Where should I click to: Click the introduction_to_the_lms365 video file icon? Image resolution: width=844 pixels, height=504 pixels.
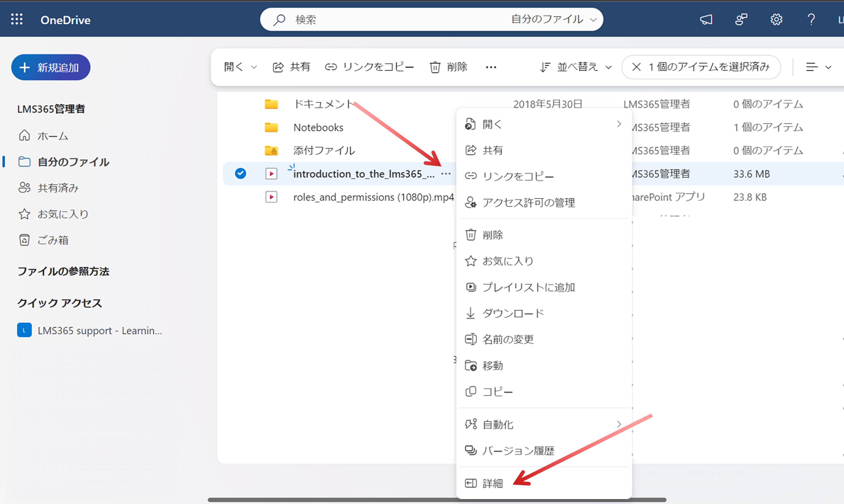[x=271, y=174]
